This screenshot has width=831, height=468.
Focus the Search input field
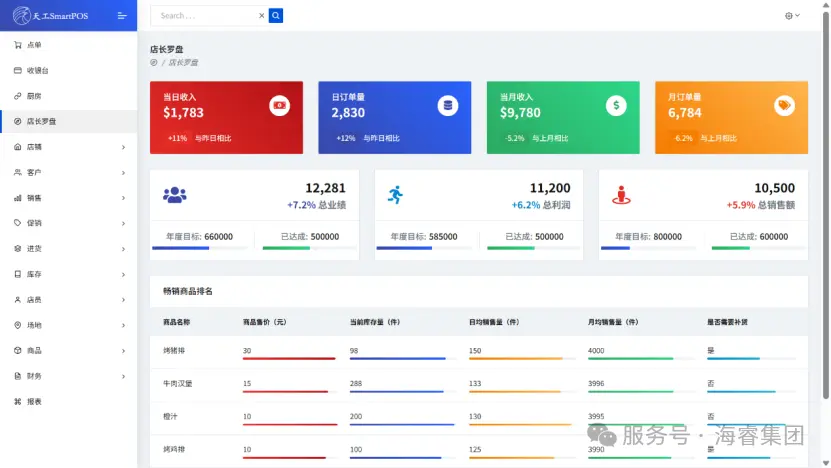(205, 15)
